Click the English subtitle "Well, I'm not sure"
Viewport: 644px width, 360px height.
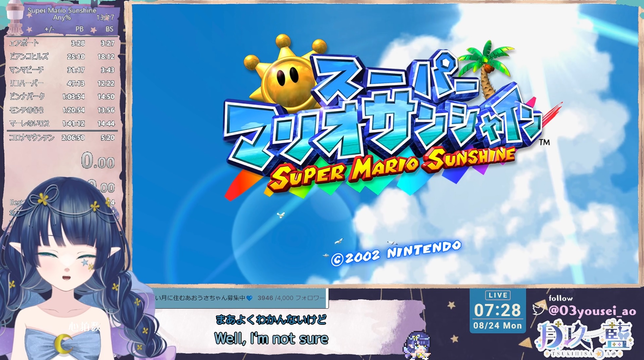point(271,338)
